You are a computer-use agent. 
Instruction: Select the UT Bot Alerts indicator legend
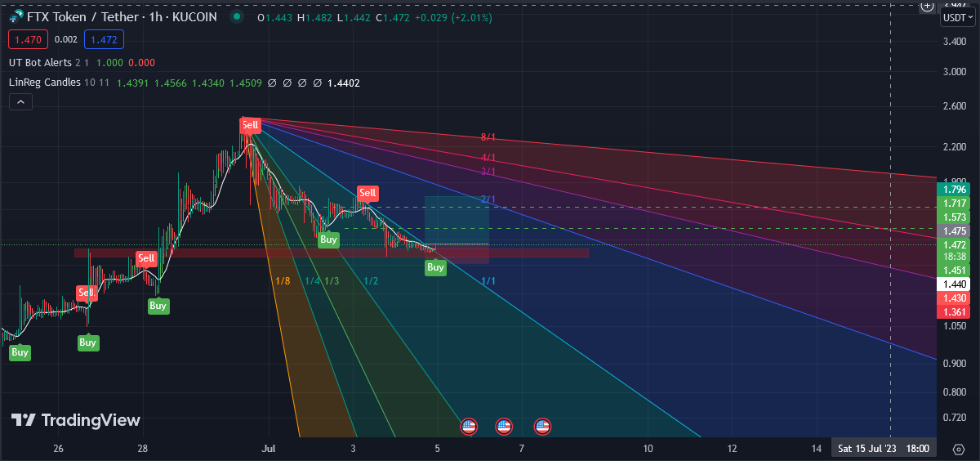pyautogui.click(x=40, y=62)
